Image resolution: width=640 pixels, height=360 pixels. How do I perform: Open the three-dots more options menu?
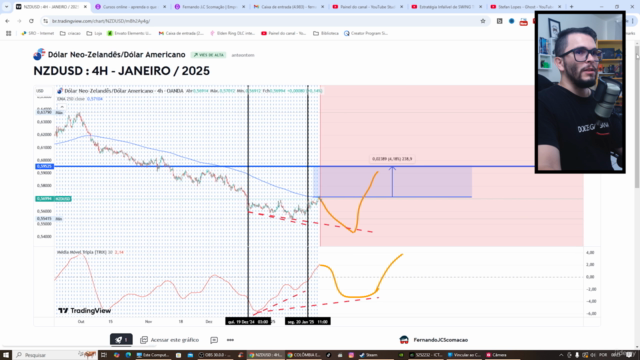click(x=230, y=340)
